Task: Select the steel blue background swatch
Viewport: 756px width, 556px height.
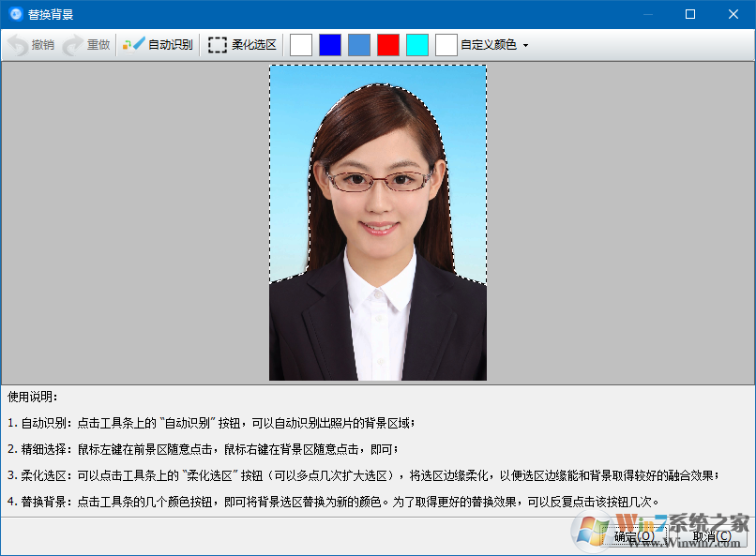Action: pyautogui.click(x=358, y=44)
